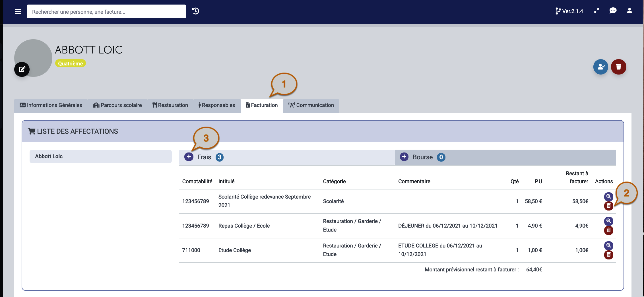Click the Scolarité Collège redevance Septembre 2021 cell
The image size is (644, 297).
coord(265,201)
